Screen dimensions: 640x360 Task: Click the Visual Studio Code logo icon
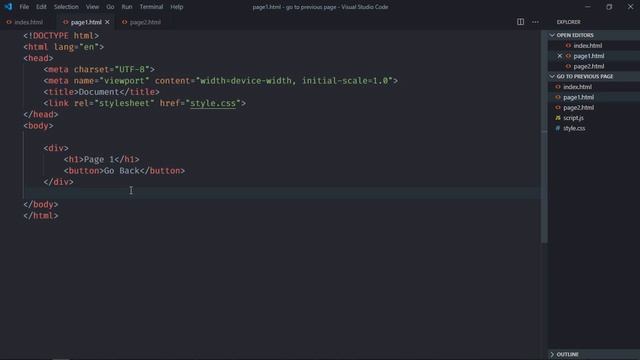pos(8,7)
